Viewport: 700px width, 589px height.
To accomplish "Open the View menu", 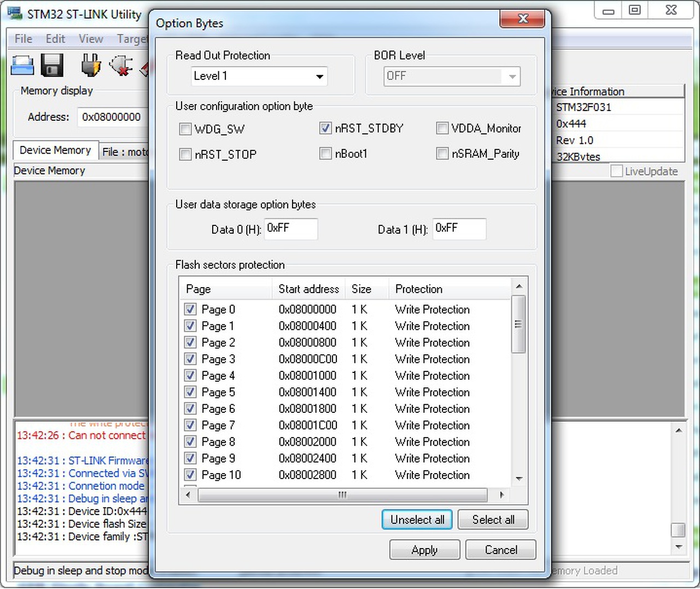I will [x=91, y=39].
